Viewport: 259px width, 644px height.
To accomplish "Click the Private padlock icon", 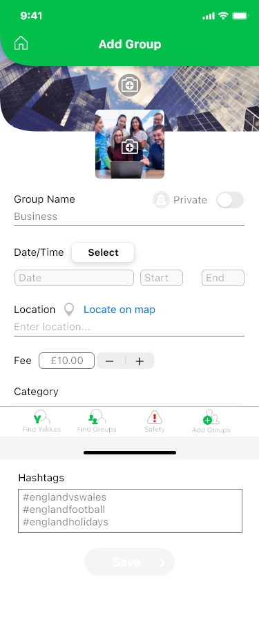I will pos(161,200).
